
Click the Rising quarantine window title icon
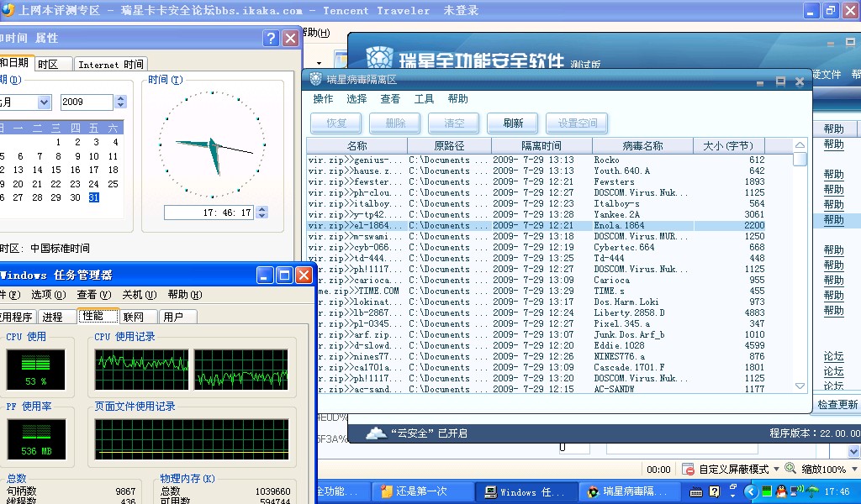pyautogui.click(x=316, y=80)
